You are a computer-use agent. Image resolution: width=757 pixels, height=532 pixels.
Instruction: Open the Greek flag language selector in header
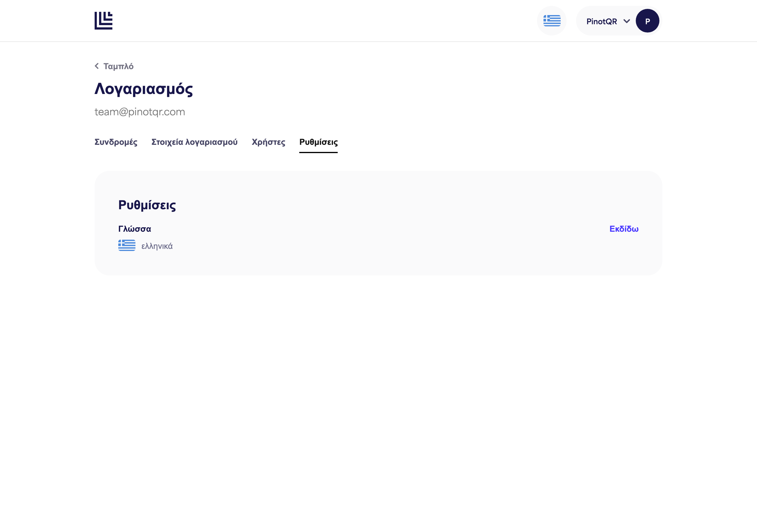(551, 21)
